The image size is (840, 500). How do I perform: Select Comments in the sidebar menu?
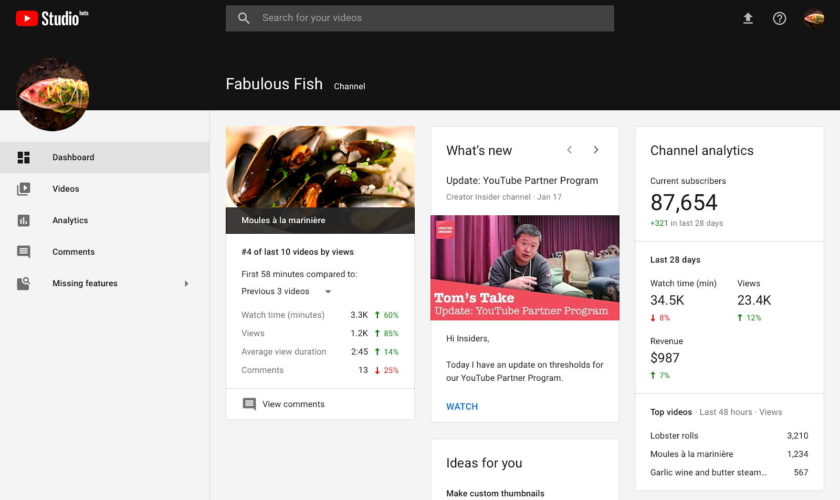click(73, 252)
